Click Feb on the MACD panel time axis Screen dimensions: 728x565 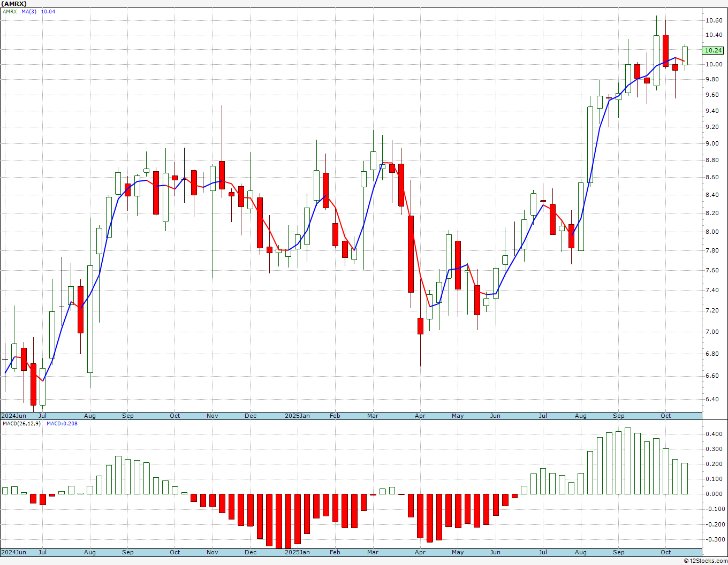coord(335,552)
